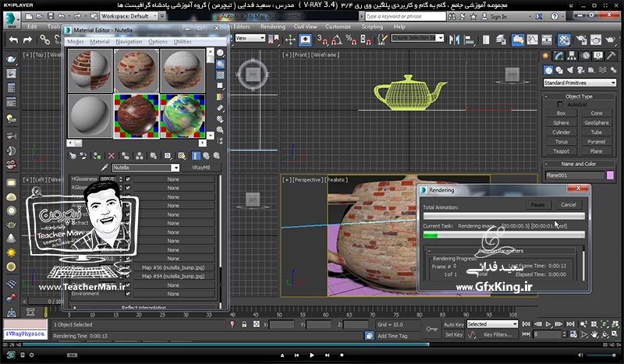624x364 pixels.
Task: Toggle the Set Key button
Action: pyautogui.click(x=454, y=334)
